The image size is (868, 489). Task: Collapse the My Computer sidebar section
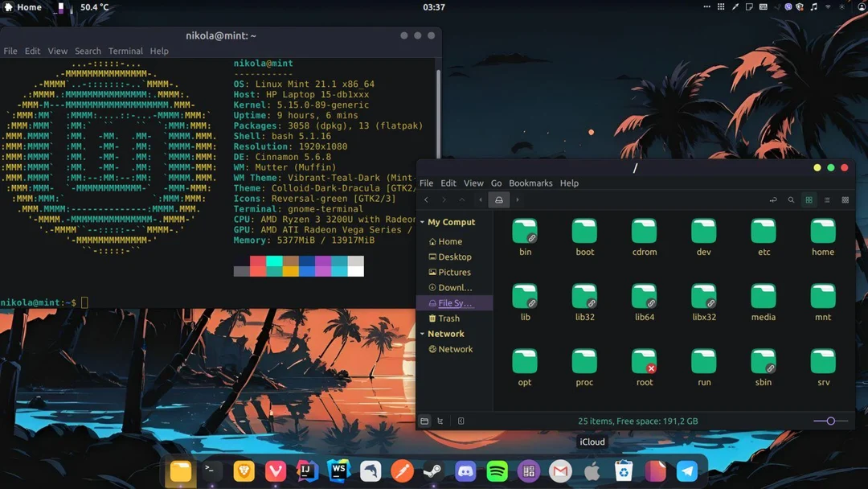pyautogui.click(x=422, y=221)
